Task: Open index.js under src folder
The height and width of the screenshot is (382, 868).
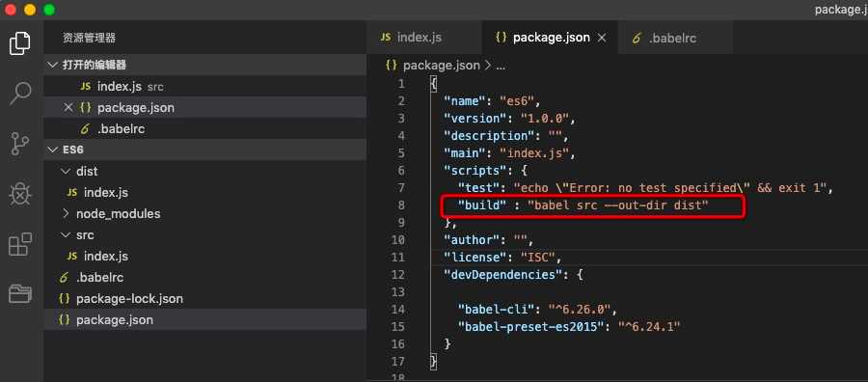Action: (205, 257)
